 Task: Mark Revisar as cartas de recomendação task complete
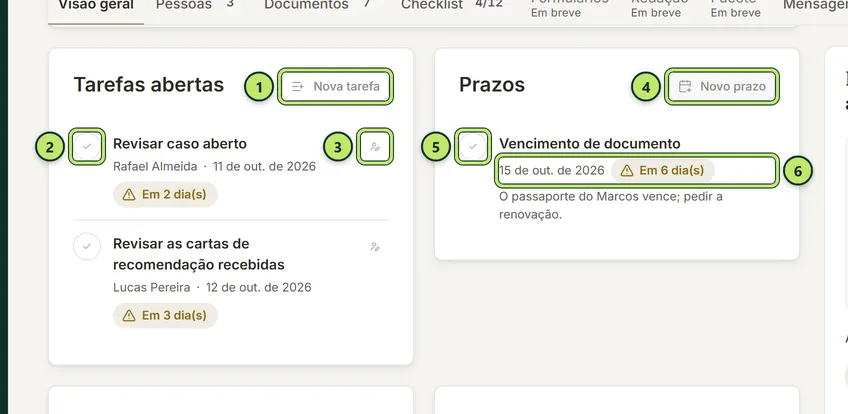point(87,246)
